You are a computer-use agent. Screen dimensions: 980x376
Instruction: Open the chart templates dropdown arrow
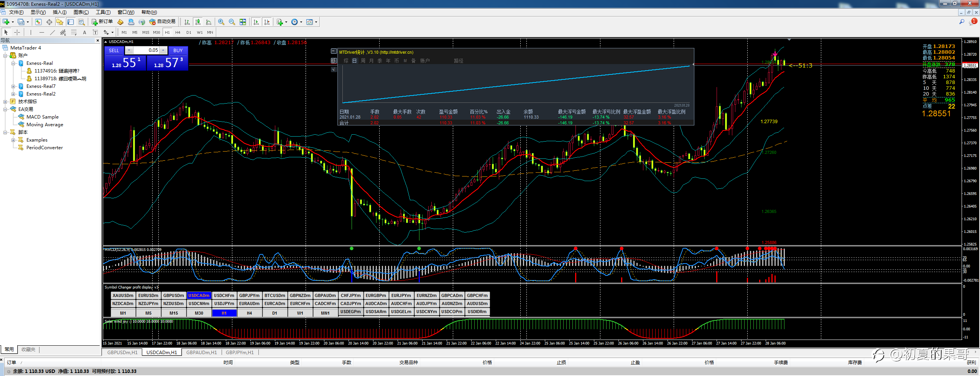tap(316, 22)
